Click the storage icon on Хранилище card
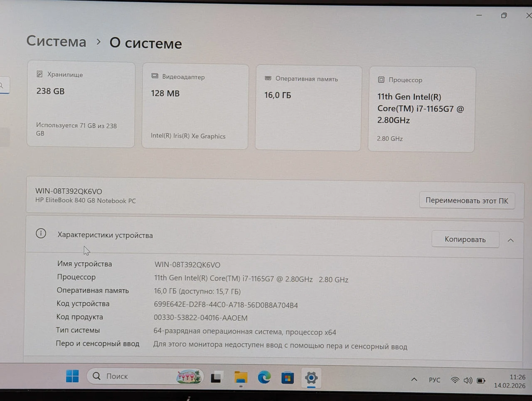Screen dimensions: 532x401 (x=39, y=74)
